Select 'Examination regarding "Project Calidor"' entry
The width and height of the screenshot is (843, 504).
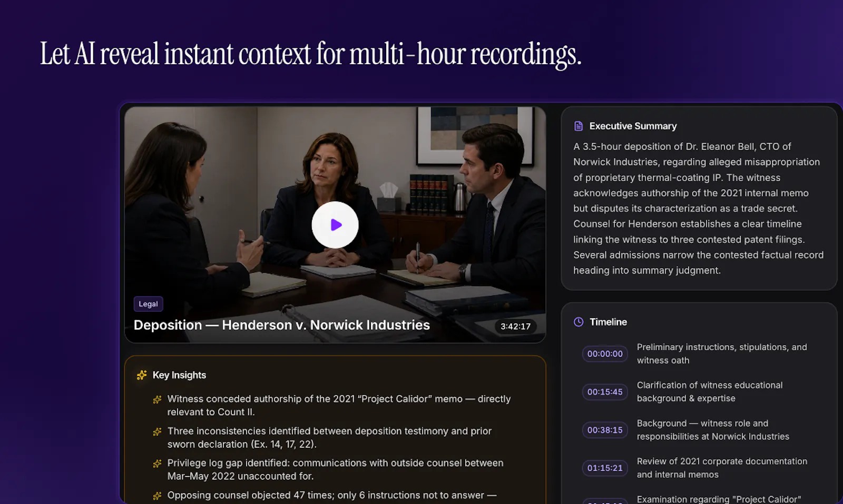coord(719,499)
